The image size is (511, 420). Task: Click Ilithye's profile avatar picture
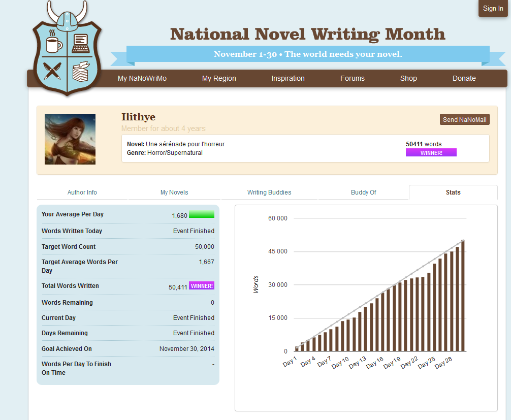point(70,139)
